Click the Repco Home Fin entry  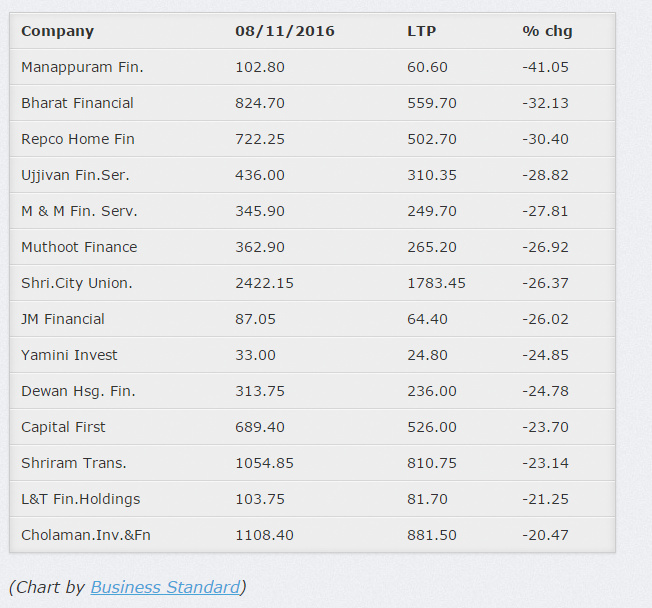point(77,139)
